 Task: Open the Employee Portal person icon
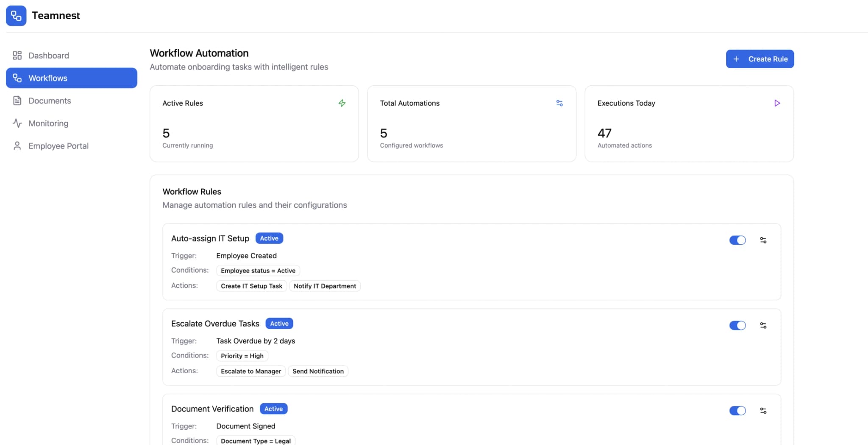coord(17,146)
